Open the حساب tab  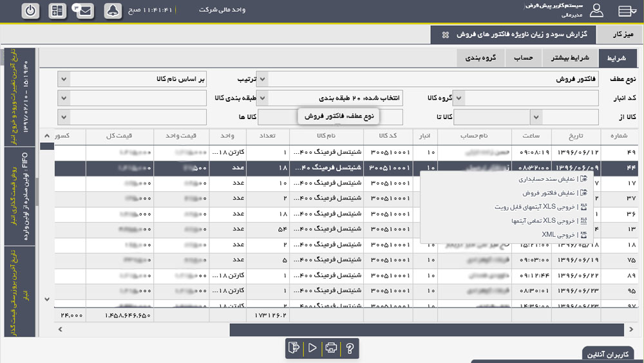pyautogui.click(x=524, y=58)
